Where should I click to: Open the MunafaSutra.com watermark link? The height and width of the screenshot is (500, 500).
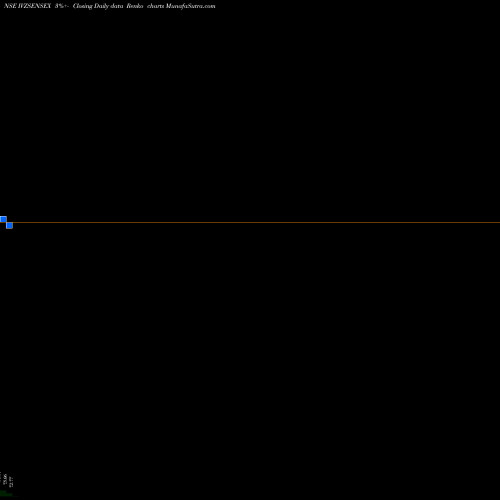(x=190, y=6)
